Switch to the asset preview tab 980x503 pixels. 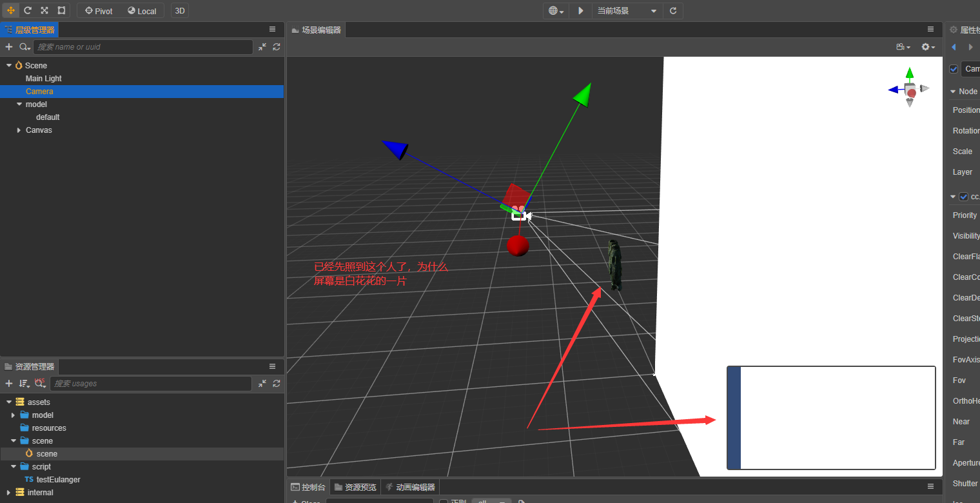point(355,487)
